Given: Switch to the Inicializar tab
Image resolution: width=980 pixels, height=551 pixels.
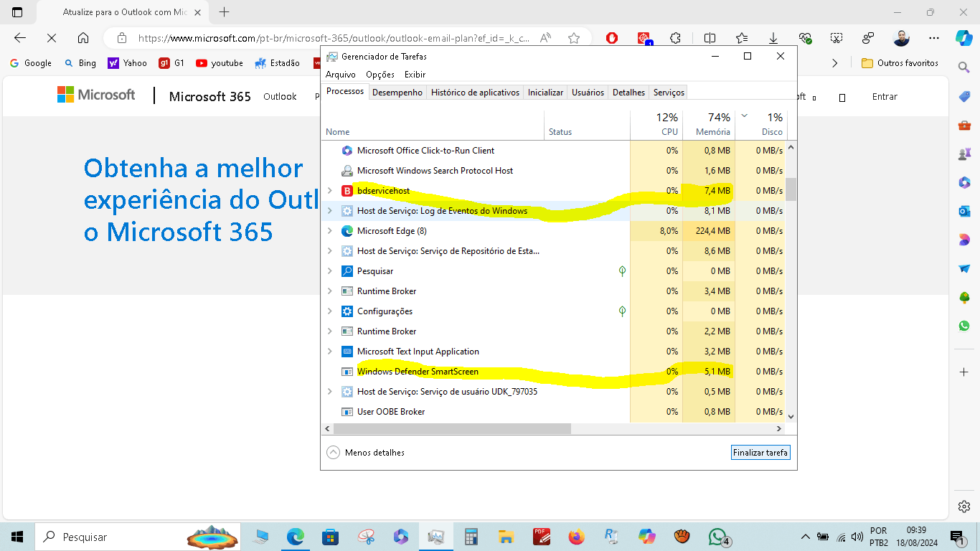Looking at the screenshot, I should pyautogui.click(x=545, y=93).
